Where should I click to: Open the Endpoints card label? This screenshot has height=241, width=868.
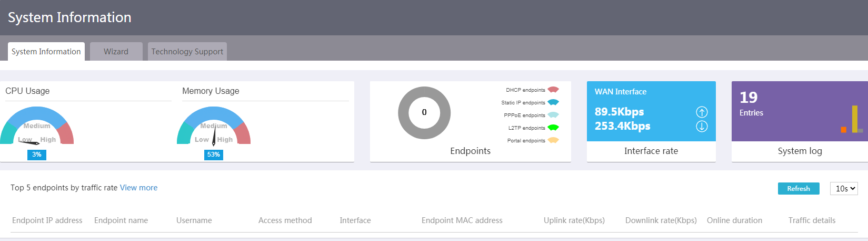tap(471, 151)
